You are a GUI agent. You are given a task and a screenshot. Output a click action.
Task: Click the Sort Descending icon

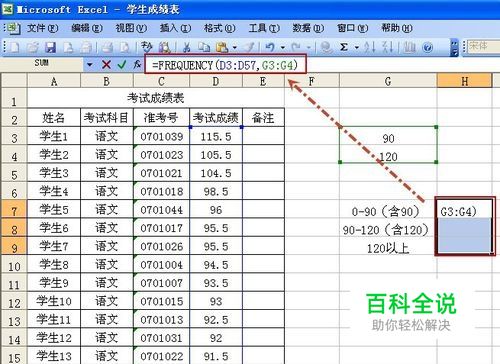[x=387, y=47]
